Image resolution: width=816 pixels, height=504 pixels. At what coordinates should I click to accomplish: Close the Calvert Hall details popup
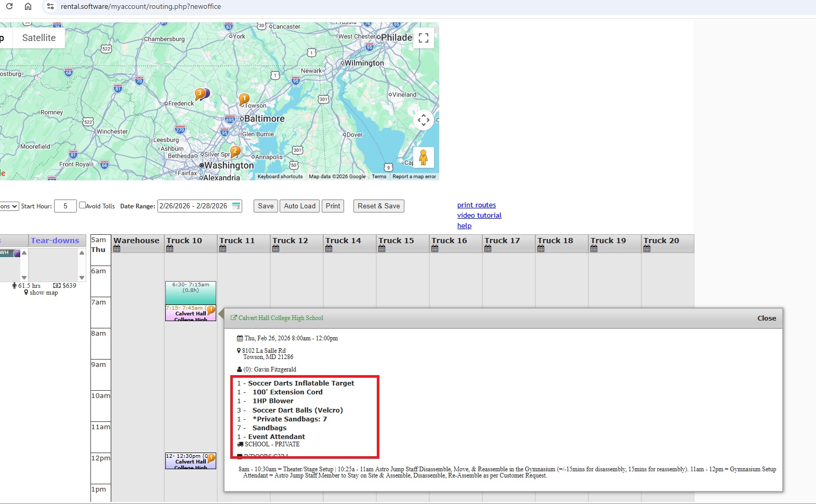(x=766, y=318)
